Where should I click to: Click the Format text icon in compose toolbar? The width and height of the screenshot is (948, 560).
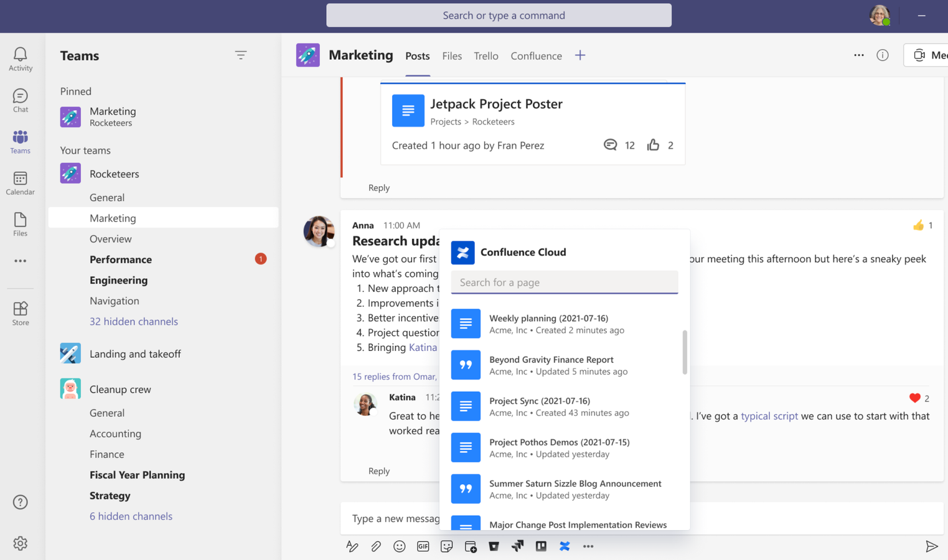352,546
